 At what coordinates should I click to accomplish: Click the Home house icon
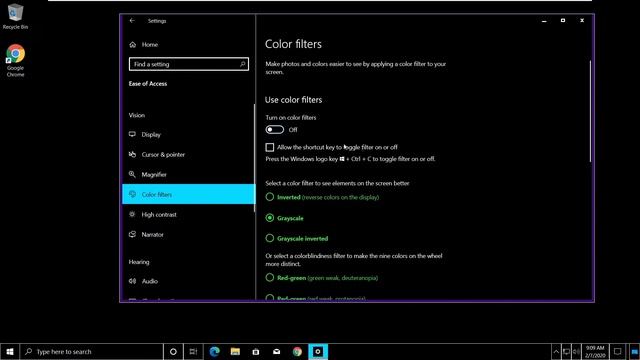(132, 44)
